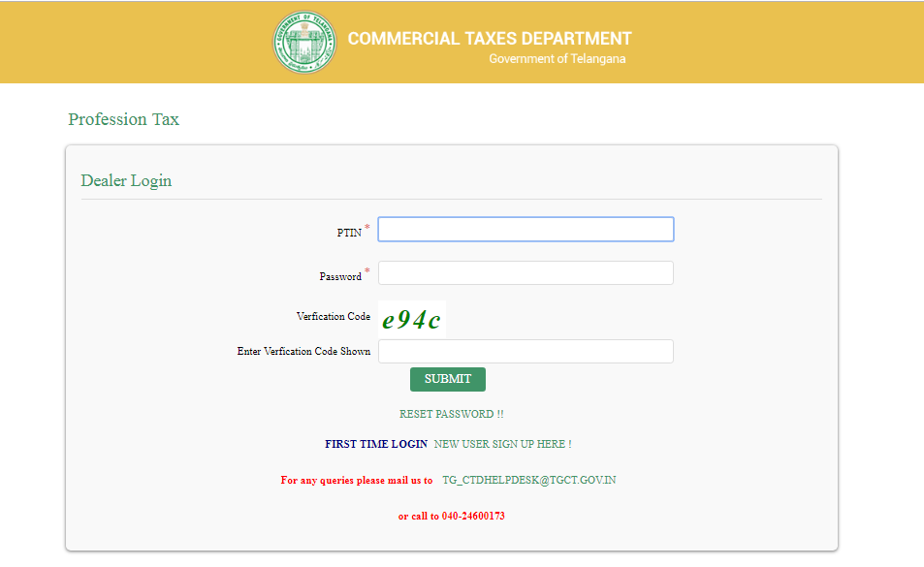This screenshot has height=567, width=924.
Task: Select the PTIN input field
Action: pyautogui.click(x=526, y=229)
